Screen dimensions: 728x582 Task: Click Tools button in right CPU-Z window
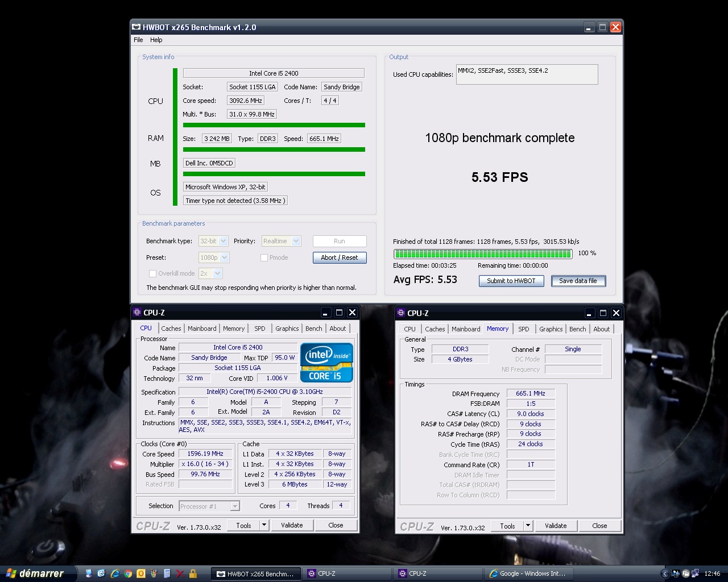[508, 526]
